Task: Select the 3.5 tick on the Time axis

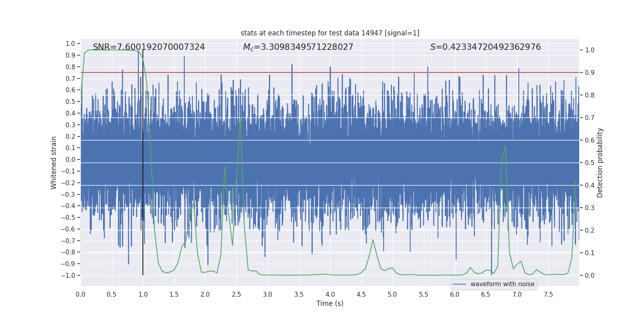Action: click(x=299, y=295)
